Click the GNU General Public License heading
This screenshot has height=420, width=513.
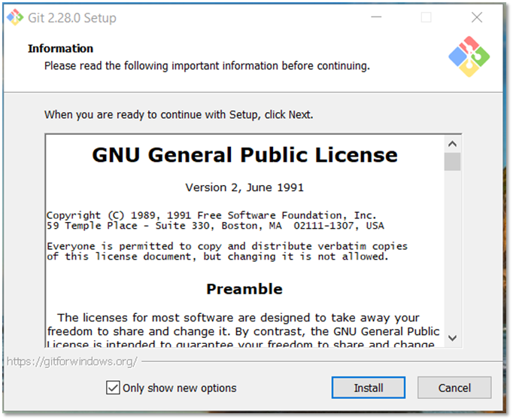[x=244, y=155]
